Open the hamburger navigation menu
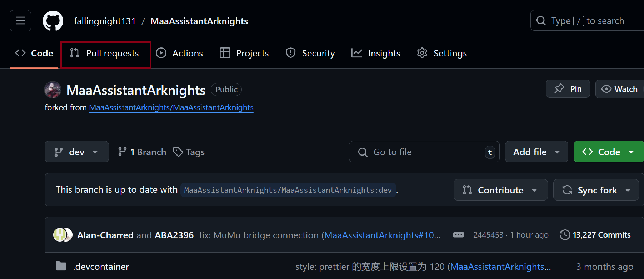 coord(20,21)
